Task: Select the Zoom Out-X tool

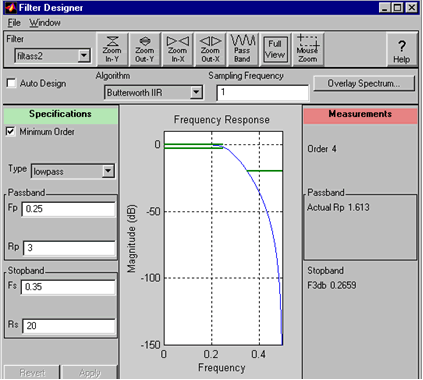Action: [x=210, y=50]
